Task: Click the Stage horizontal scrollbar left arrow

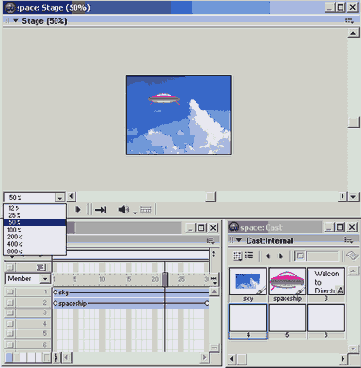Action: pyautogui.click(x=71, y=197)
